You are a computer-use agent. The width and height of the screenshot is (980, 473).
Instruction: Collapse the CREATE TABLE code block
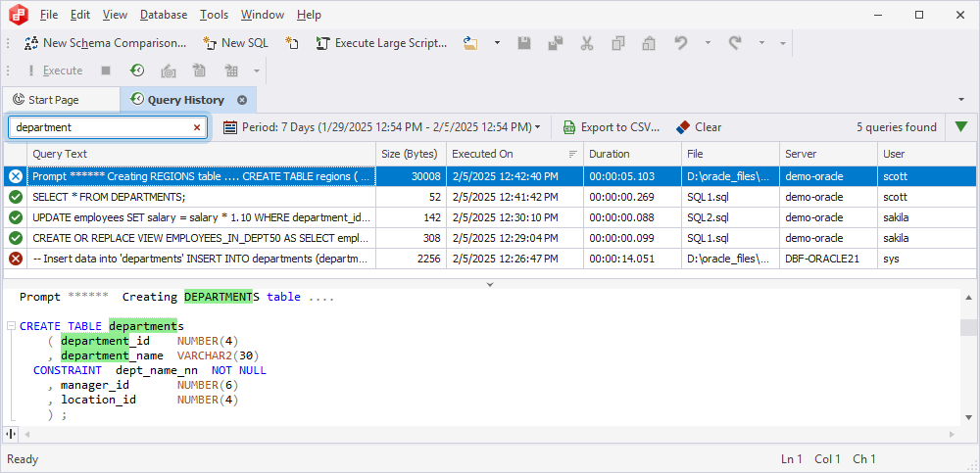[x=11, y=326]
